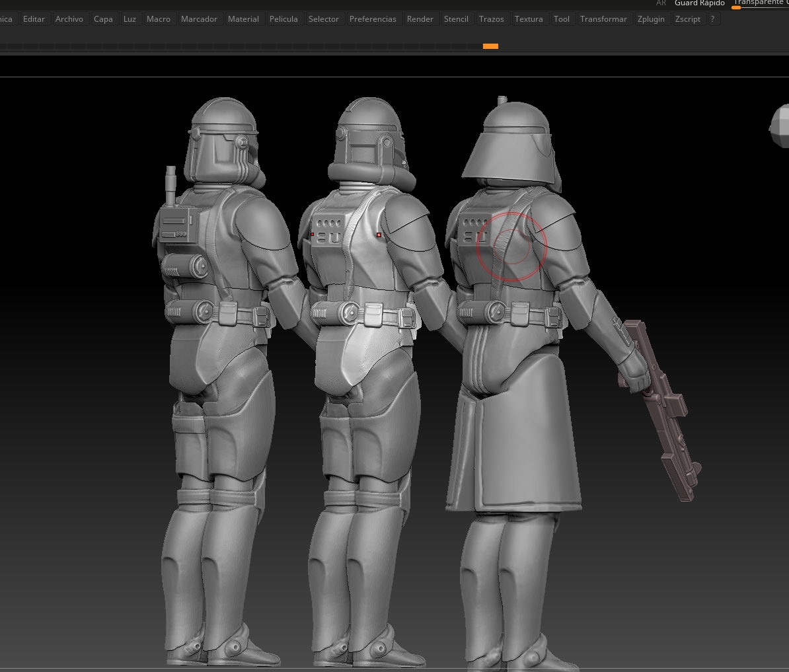
Task: Expand the Preferencias menu
Action: 373,19
